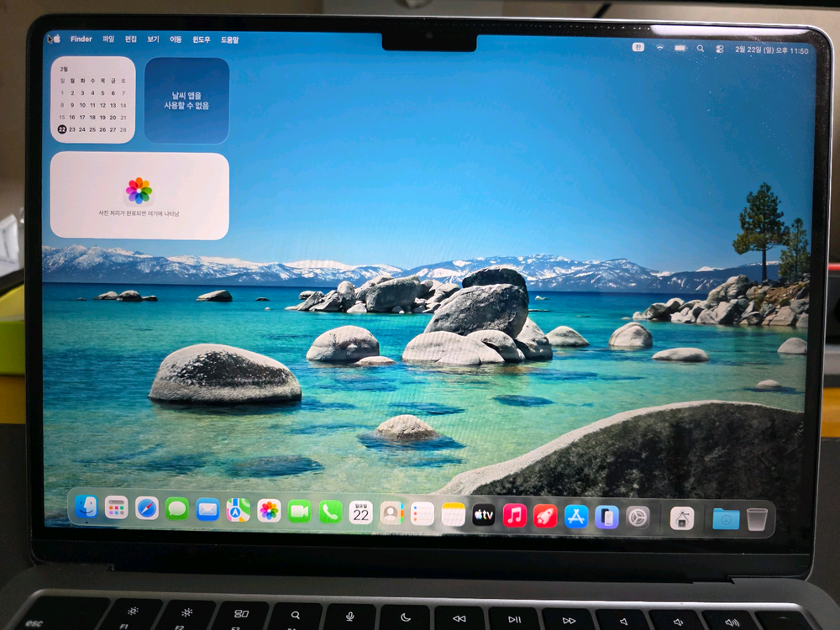This screenshot has height=630, width=840.
Task: Launch Safari from the Dock
Action: point(147,508)
